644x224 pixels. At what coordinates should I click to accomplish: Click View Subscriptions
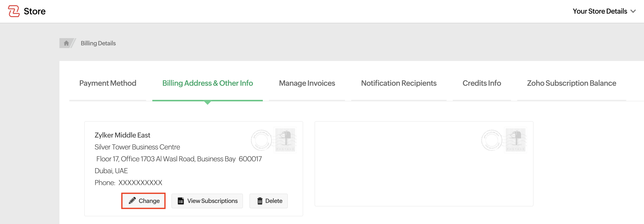coord(207,200)
